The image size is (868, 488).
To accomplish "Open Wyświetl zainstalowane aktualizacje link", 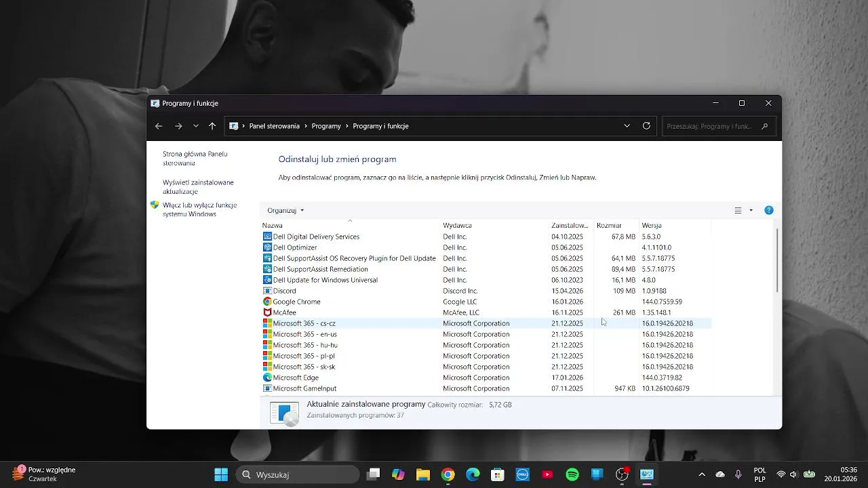I will [x=198, y=187].
